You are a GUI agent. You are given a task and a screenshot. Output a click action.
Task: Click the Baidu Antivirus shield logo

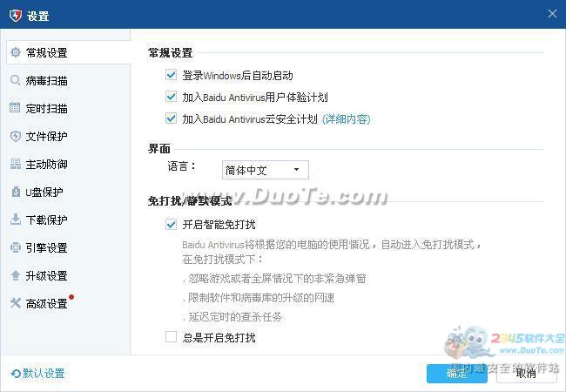(x=16, y=16)
